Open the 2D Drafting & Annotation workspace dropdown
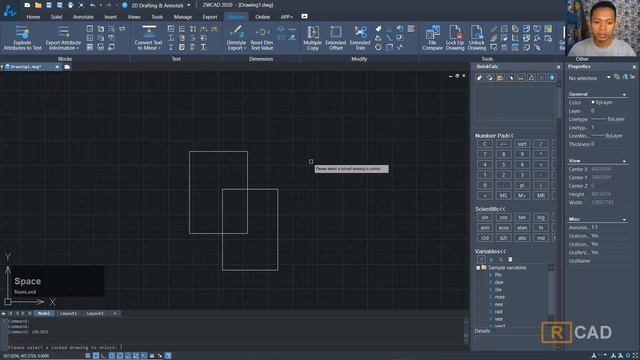Viewport: 640px width, 360px height. pyautogui.click(x=189, y=5)
